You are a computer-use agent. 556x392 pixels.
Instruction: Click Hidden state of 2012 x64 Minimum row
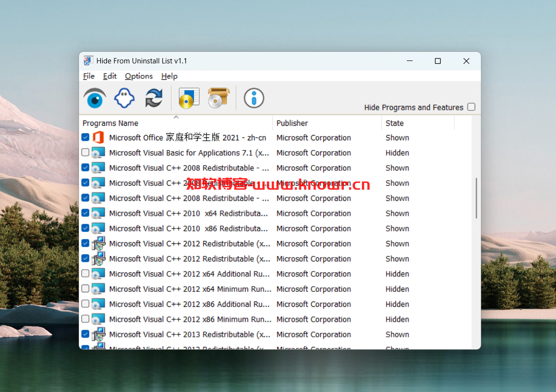click(397, 289)
